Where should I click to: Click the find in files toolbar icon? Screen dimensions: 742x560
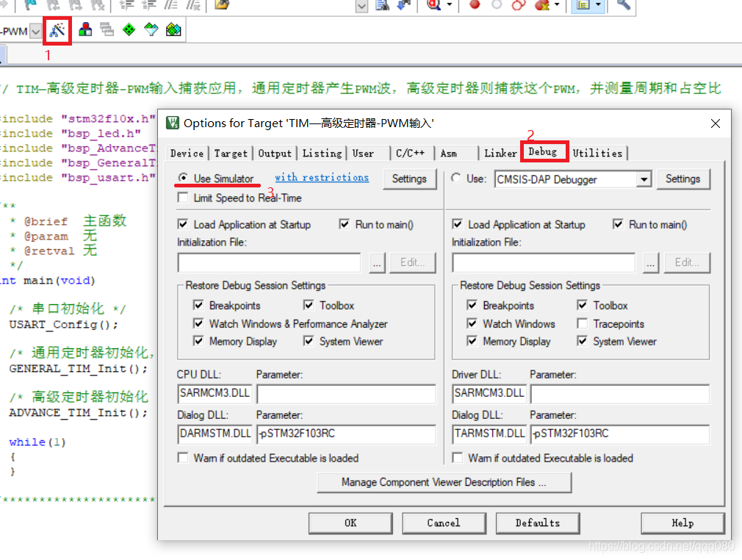click(x=382, y=4)
